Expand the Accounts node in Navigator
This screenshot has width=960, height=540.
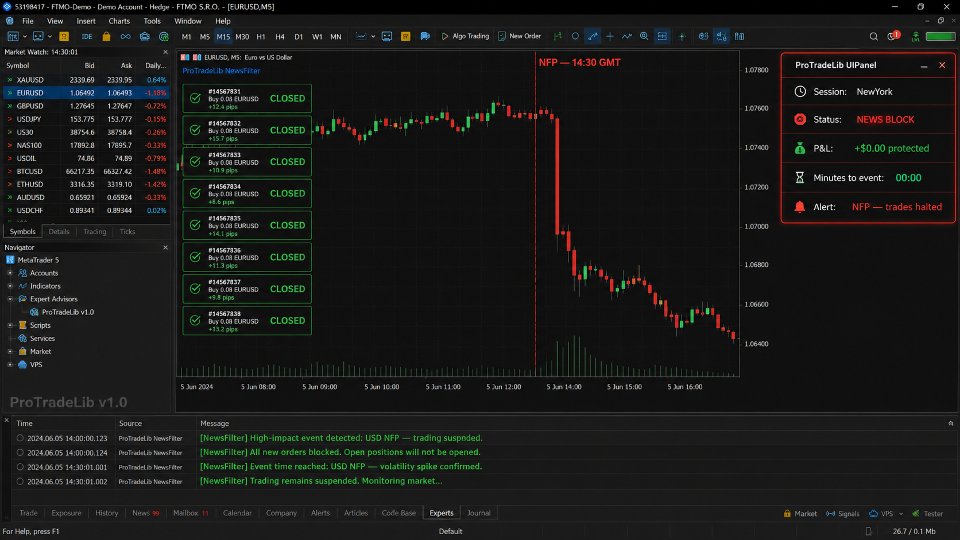10,273
